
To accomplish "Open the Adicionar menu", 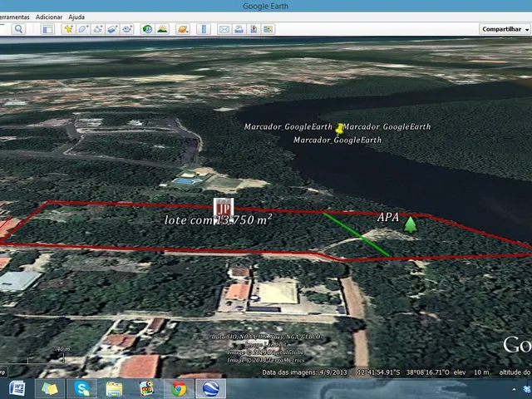I will click(49, 17).
